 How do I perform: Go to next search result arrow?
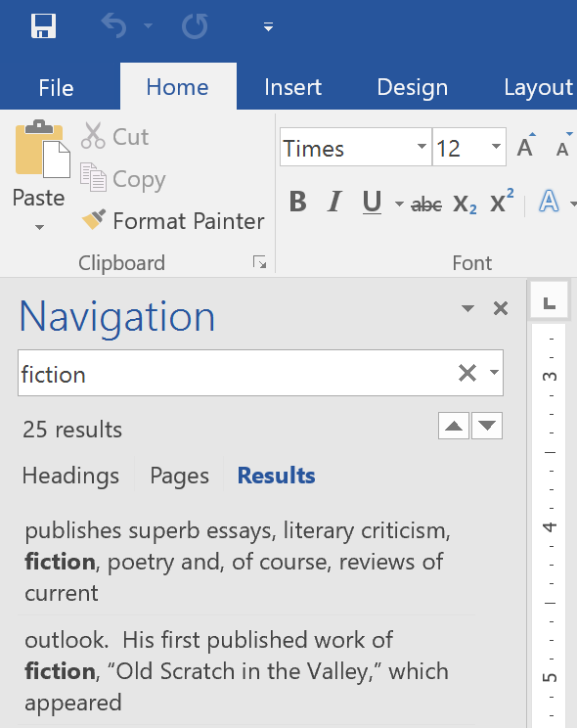pos(487,426)
